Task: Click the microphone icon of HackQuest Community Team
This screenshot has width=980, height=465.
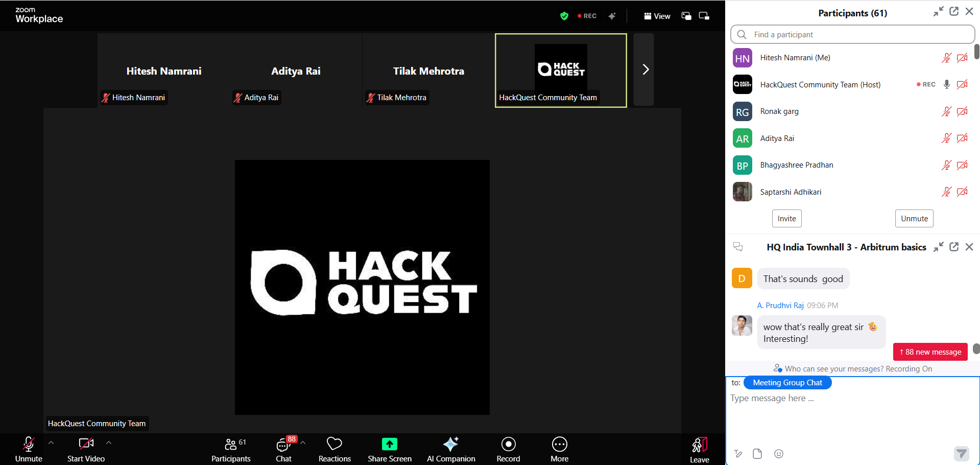Action: tap(946, 84)
